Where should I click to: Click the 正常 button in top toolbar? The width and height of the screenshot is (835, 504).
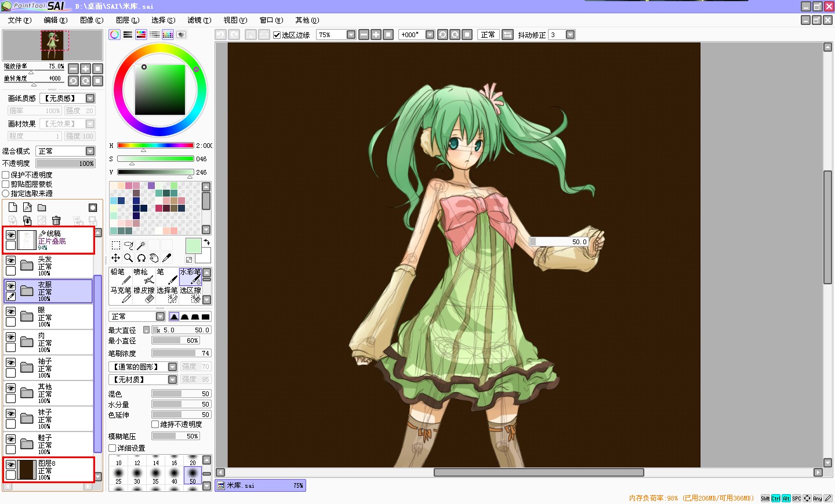pyautogui.click(x=488, y=35)
